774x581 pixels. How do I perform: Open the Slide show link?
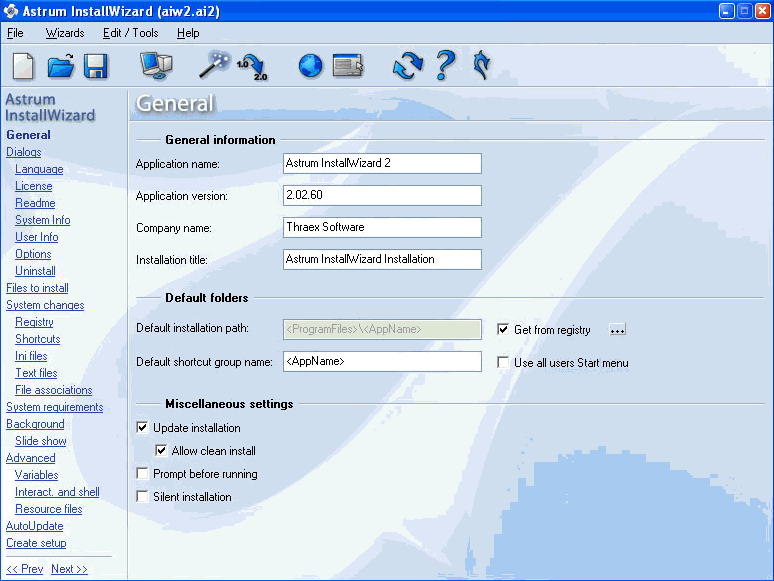[x=40, y=441]
